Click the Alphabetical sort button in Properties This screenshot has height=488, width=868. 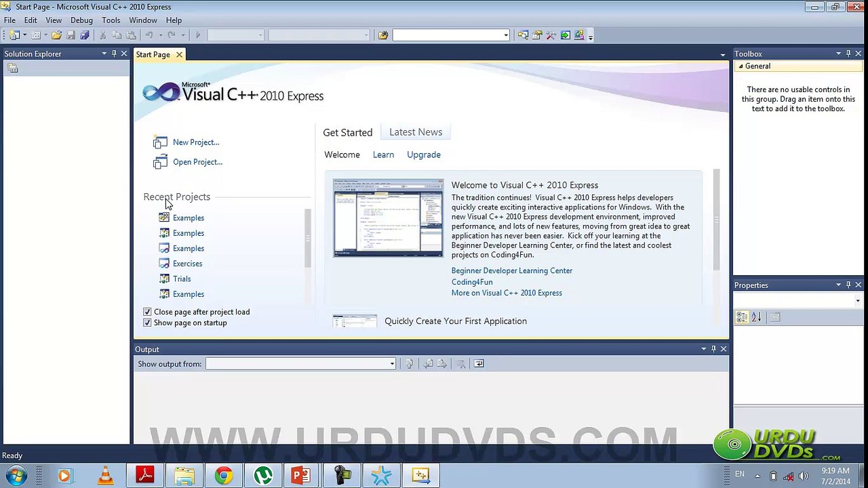[x=756, y=317]
